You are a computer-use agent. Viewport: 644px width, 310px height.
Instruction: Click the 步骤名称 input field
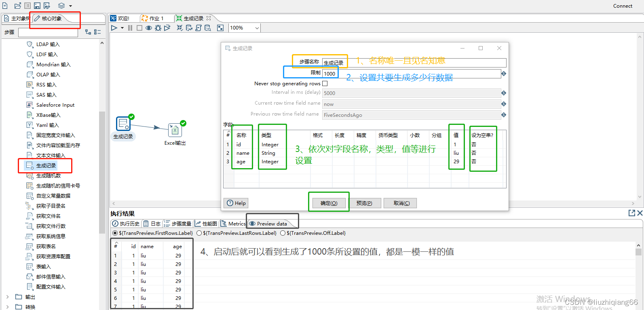(414, 63)
